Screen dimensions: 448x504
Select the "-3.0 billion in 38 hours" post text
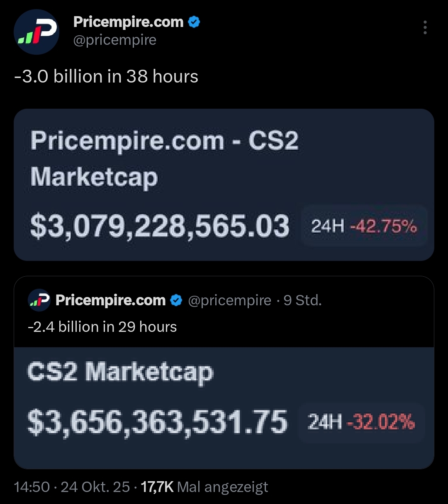[x=106, y=77]
